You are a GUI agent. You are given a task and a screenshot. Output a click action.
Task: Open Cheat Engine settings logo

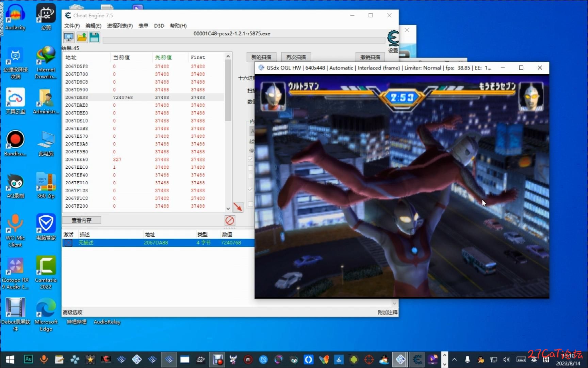point(393,38)
